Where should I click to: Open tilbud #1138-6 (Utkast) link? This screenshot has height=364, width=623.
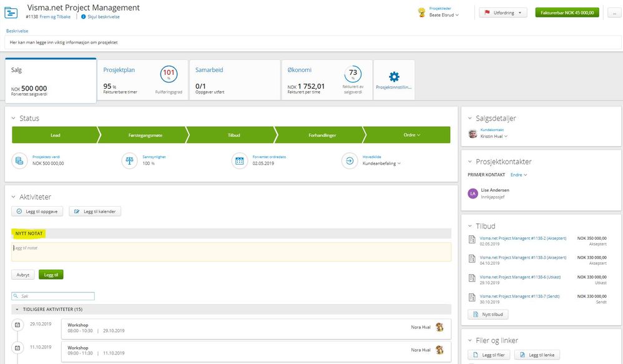(x=520, y=277)
